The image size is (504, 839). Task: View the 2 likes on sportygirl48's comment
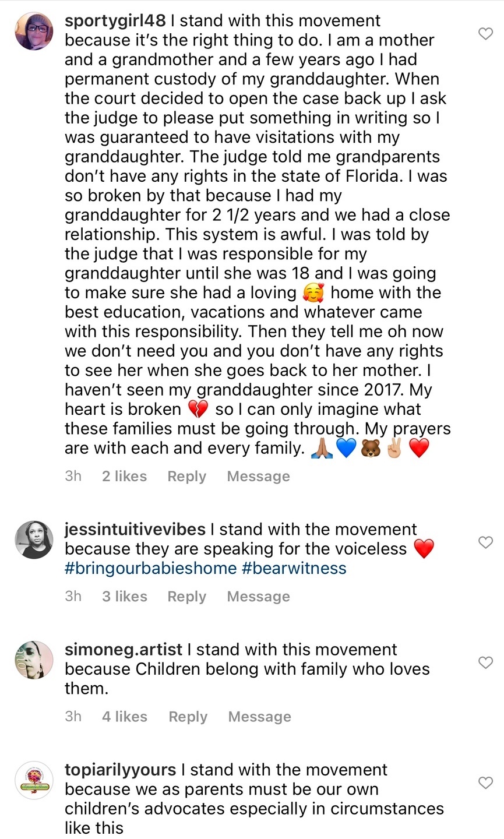pos(124,476)
